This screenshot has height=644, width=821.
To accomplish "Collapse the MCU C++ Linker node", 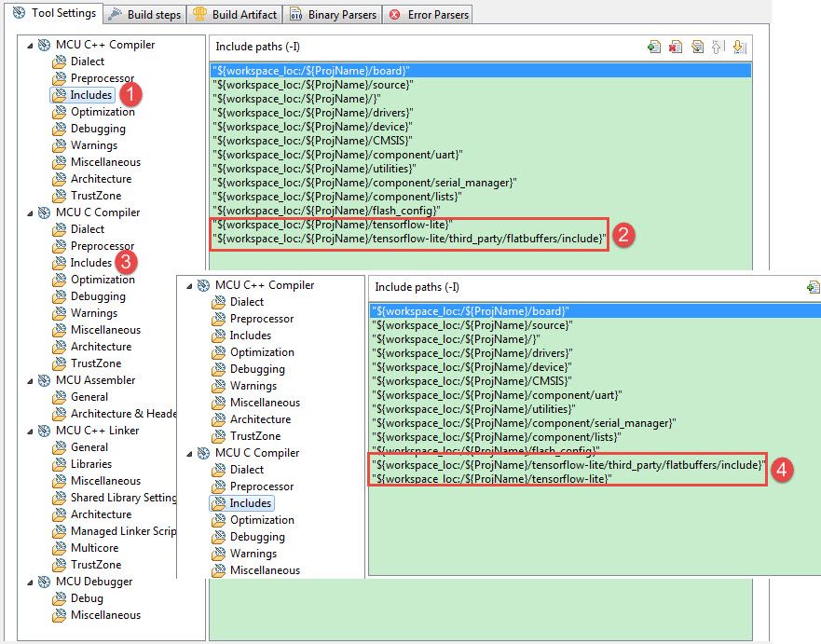I will pos(31,431).
